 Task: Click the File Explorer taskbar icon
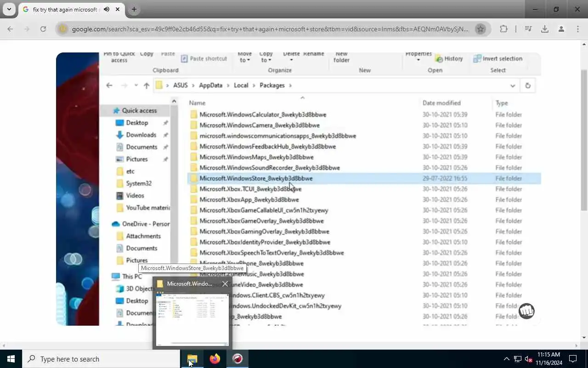pyautogui.click(x=192, y=359)
